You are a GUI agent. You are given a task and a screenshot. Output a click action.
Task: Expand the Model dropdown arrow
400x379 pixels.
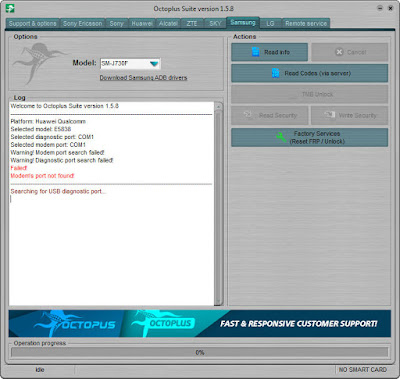click(154, 64)
